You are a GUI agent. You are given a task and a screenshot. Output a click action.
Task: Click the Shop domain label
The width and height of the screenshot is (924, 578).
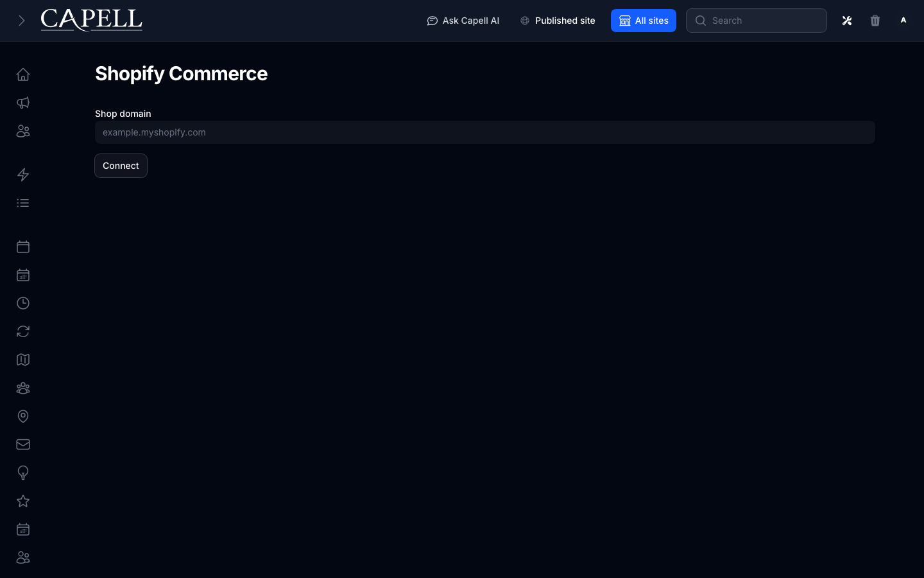coord(123,114)
